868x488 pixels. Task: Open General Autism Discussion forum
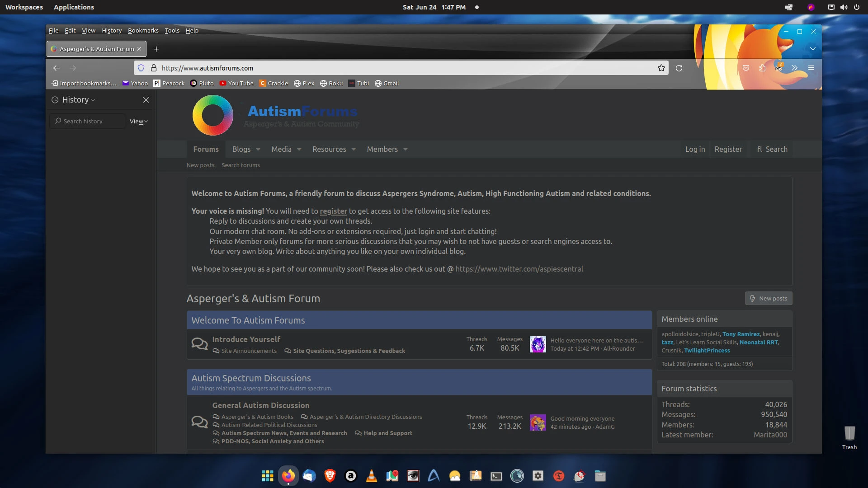coord(261,405)
